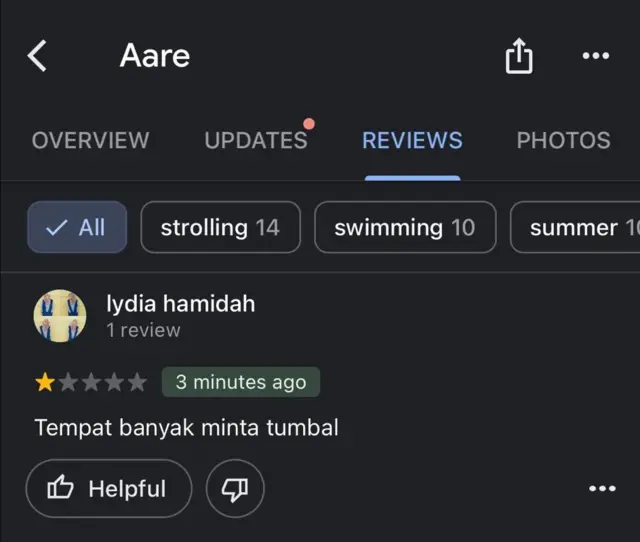Switch to the Updates tab

[x=256, y=141]
